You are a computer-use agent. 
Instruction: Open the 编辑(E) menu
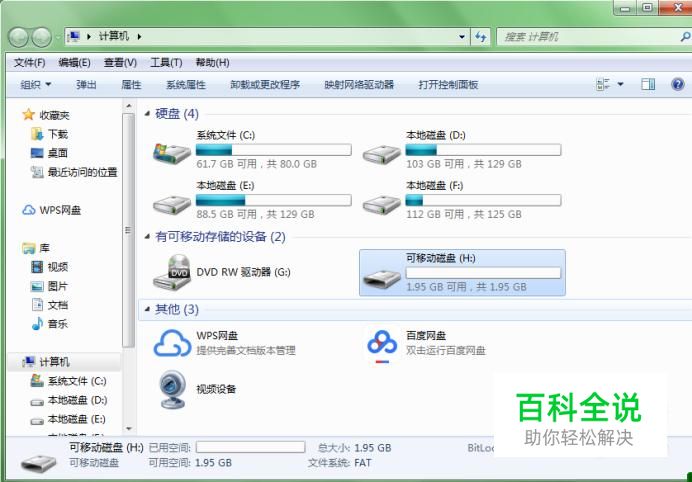point(74,63)
